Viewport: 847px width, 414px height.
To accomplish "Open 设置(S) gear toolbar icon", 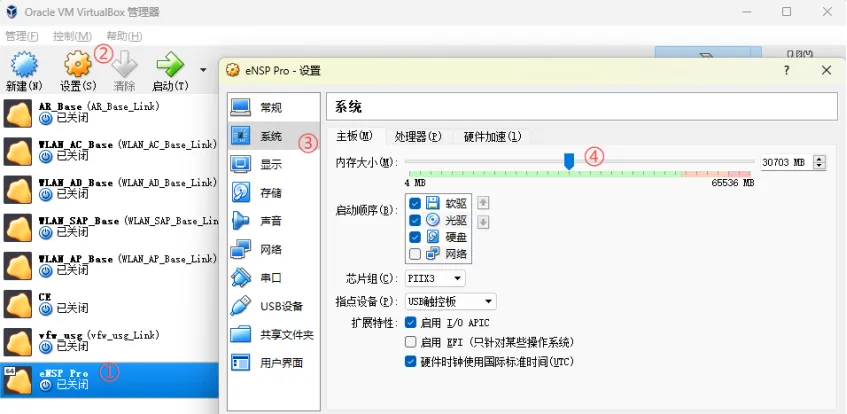I will pyautogui.click(x=78, y=65).
